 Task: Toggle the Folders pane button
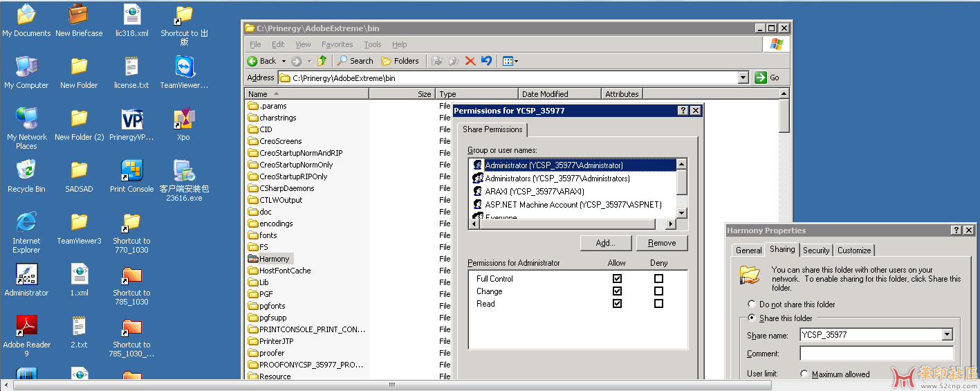(400, 61)
